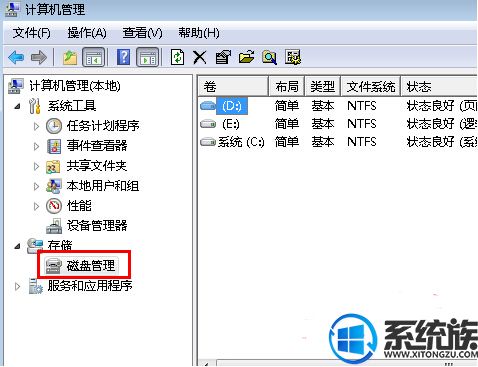Screen dimensions: 478x367
Task: Select 服务和应用程序 in the tree
Action: [x=90, y=286]
